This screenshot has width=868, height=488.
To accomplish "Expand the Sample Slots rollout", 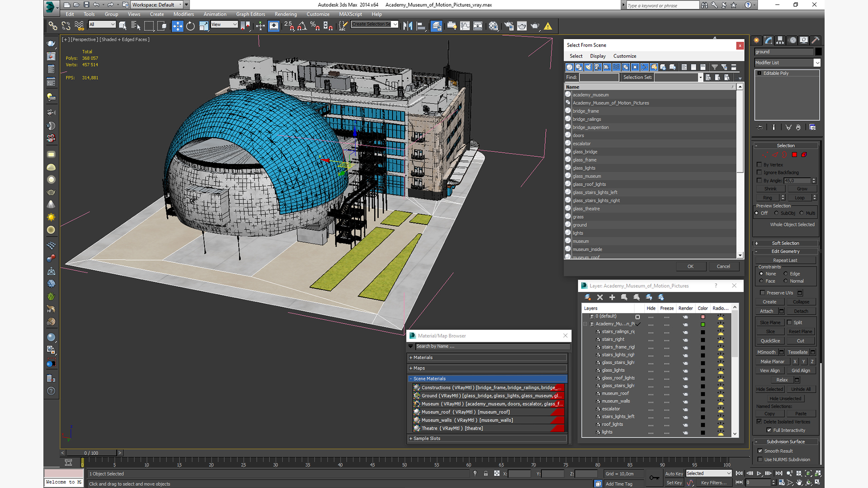I will pos(487,438).
